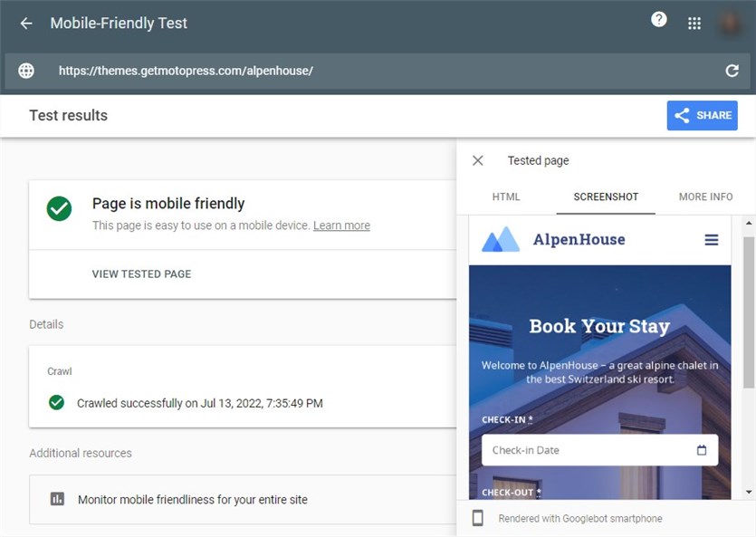Click the Check-in Date input
This screenshot has width=756, height=537.
pos(599,450)
